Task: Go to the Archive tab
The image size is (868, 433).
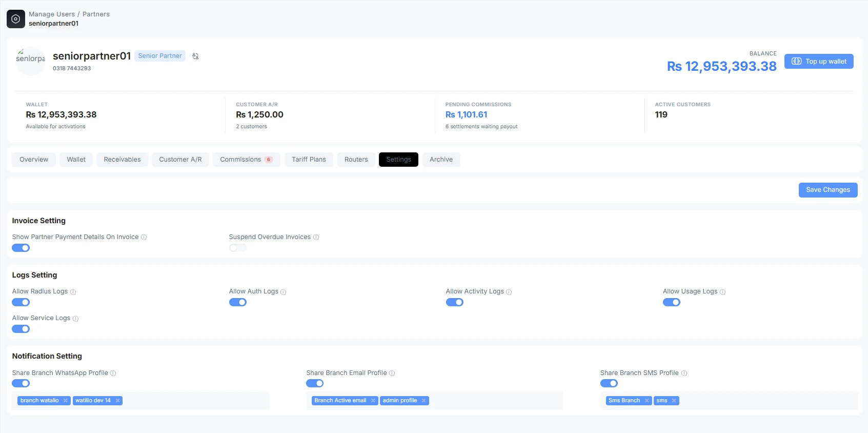Action: pos(441,160)
